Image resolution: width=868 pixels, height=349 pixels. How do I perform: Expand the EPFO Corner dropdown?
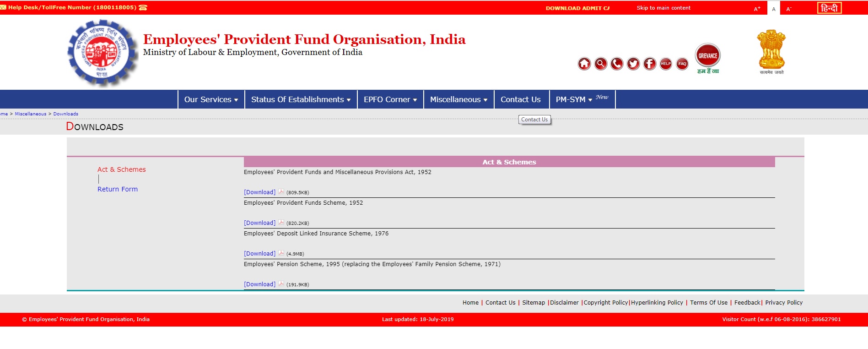click(x=390, y=99)
